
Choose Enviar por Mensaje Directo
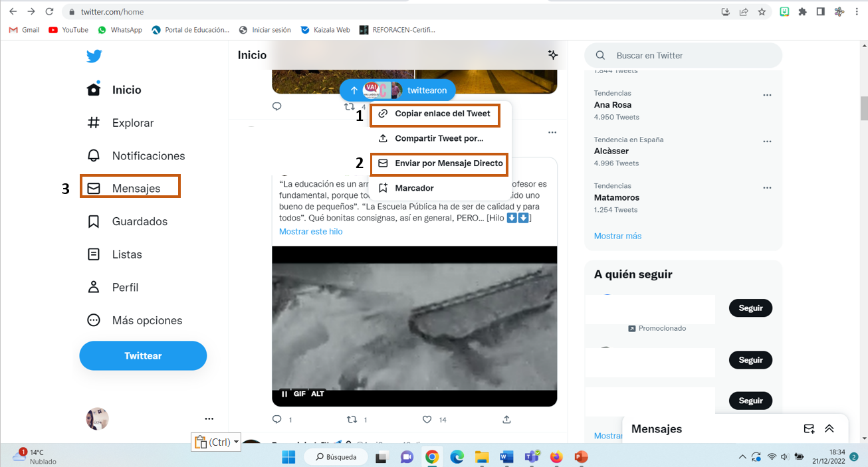[x=439, y=163]
